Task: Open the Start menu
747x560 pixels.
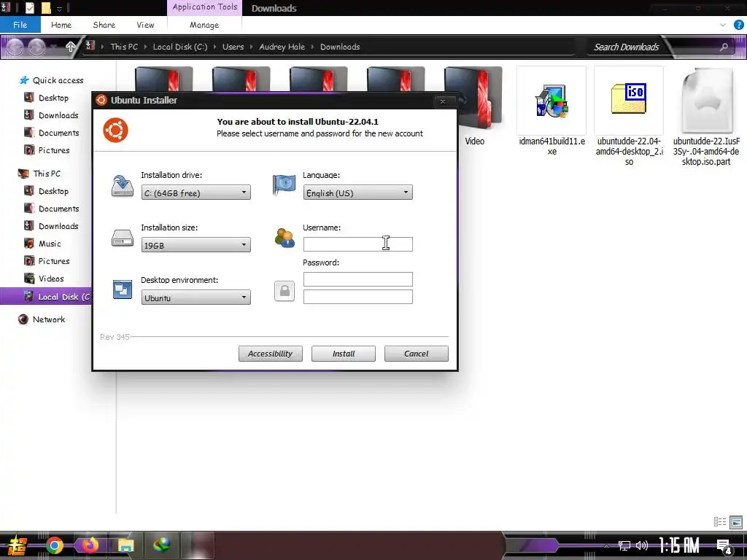Action: (x=18, y=545)
